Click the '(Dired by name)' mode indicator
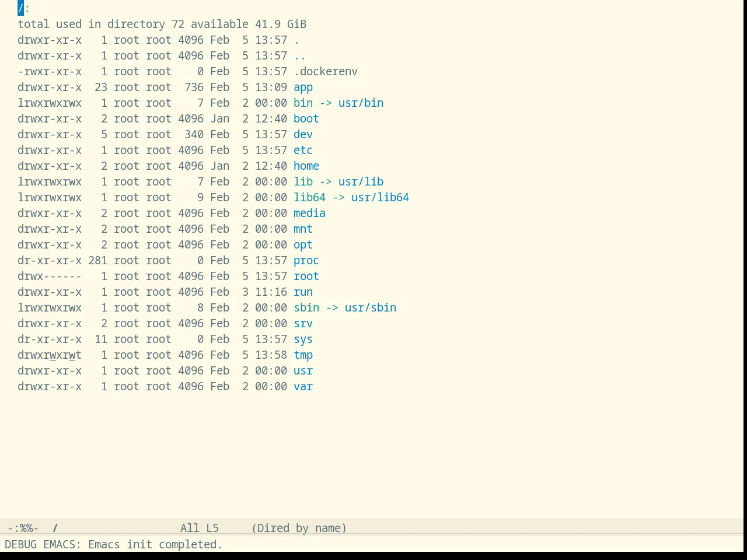The width and height of the screenshot is (747, 560). coord(299,528)
